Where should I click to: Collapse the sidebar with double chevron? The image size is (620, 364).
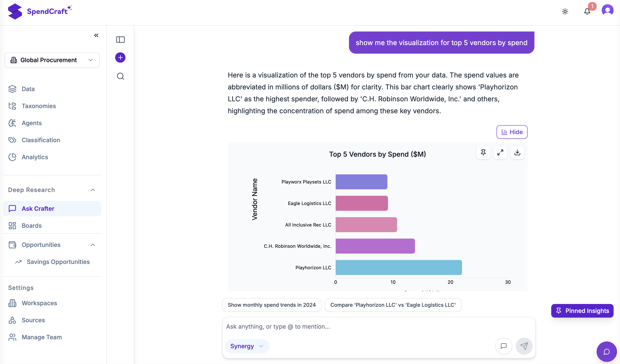coord(96,35)
